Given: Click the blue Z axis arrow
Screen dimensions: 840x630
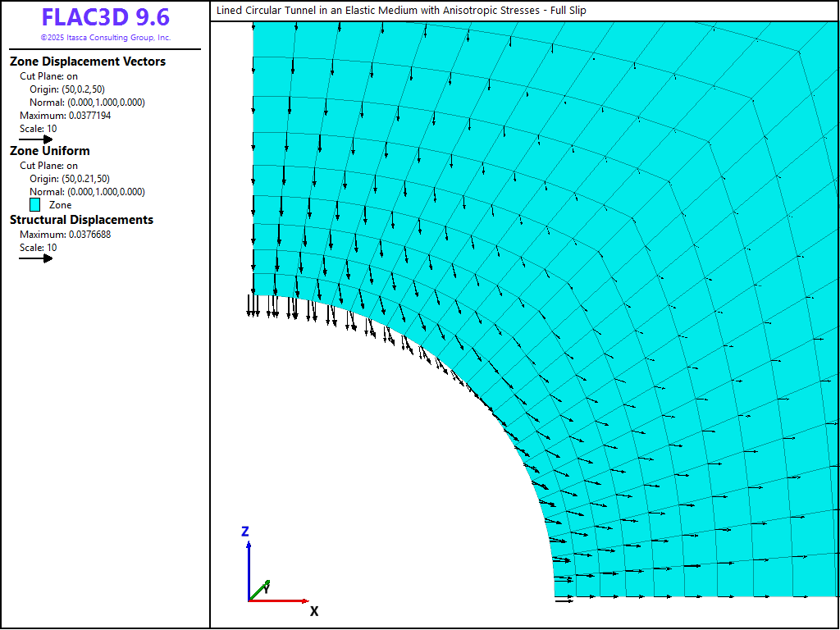Looking at the screenshot, I should point(249,566).
